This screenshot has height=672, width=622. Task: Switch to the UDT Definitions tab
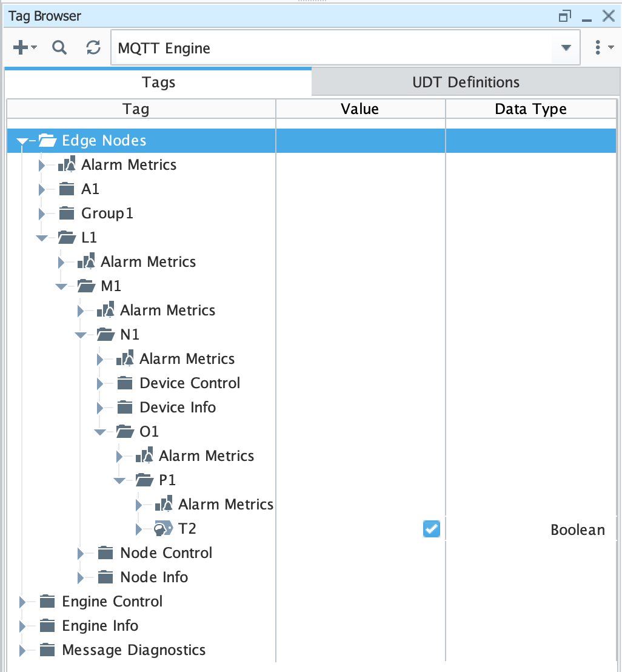coord(466,82)
